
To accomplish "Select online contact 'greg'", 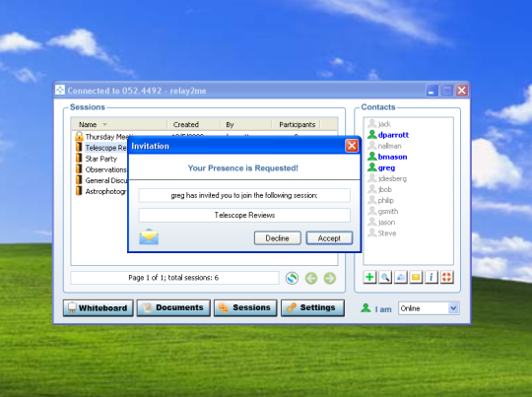I will tap(381, 167).
